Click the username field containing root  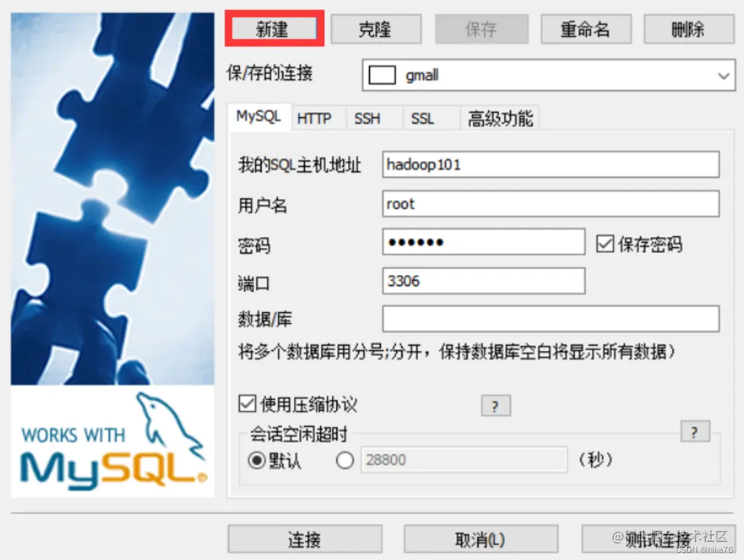click(x=550, y=204)
